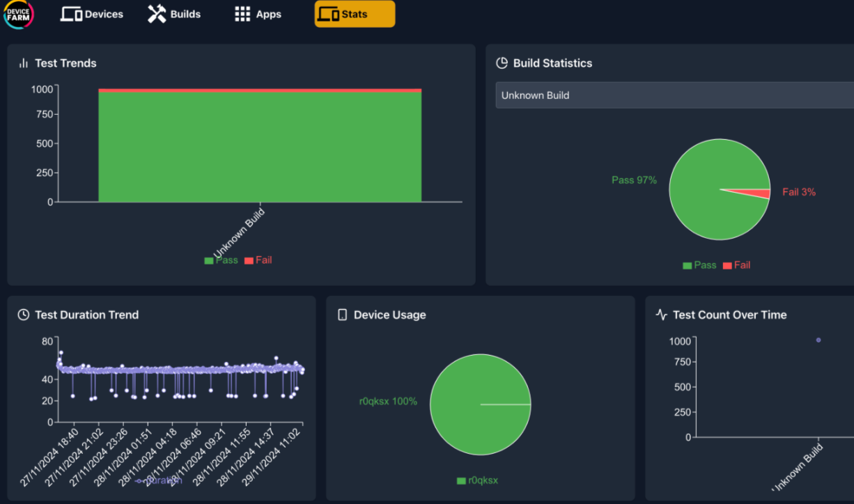The image size is (854, 504).
Task: Go to the Devices page
Action: pyautogui.click(x=92, y=14)
